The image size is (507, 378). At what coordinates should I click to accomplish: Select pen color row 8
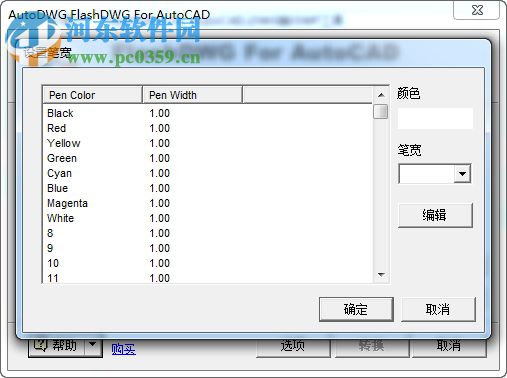[207, 233]
